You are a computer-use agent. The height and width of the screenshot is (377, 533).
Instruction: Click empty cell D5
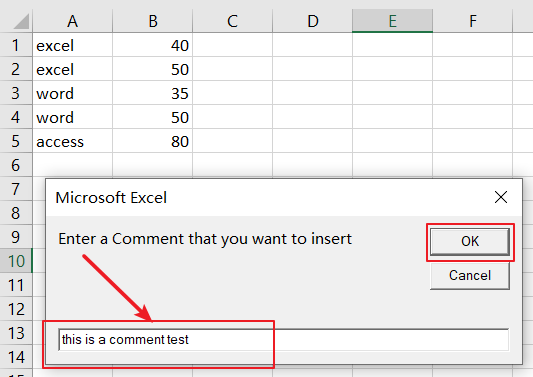[313, 141]
